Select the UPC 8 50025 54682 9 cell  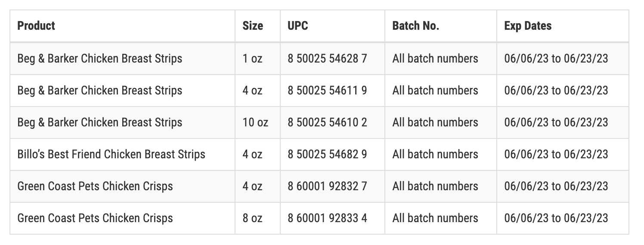coord(327,154)
